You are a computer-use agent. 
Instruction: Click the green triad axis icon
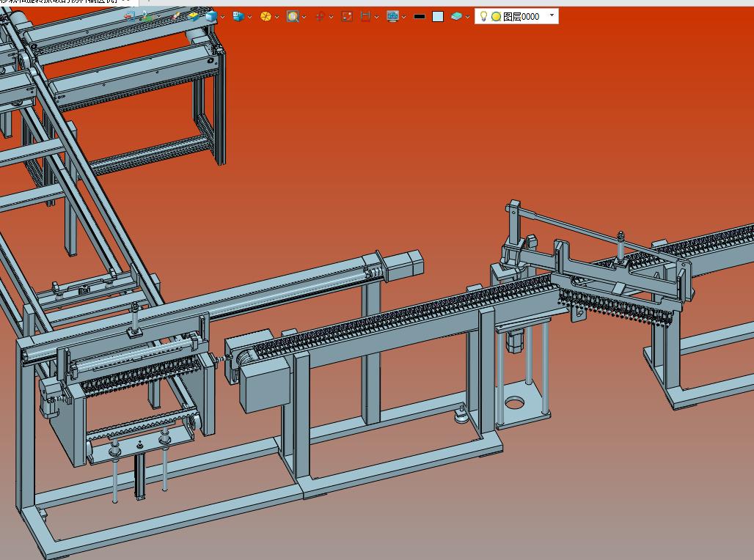pyautogui.click(x=146, y=16)
